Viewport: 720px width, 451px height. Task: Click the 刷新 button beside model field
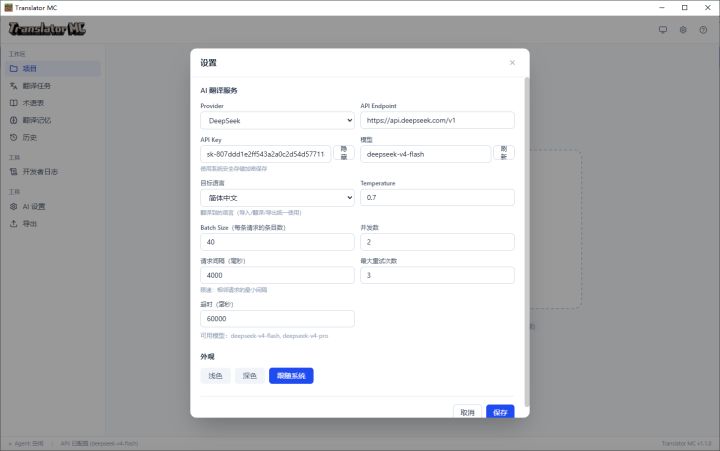504,153
